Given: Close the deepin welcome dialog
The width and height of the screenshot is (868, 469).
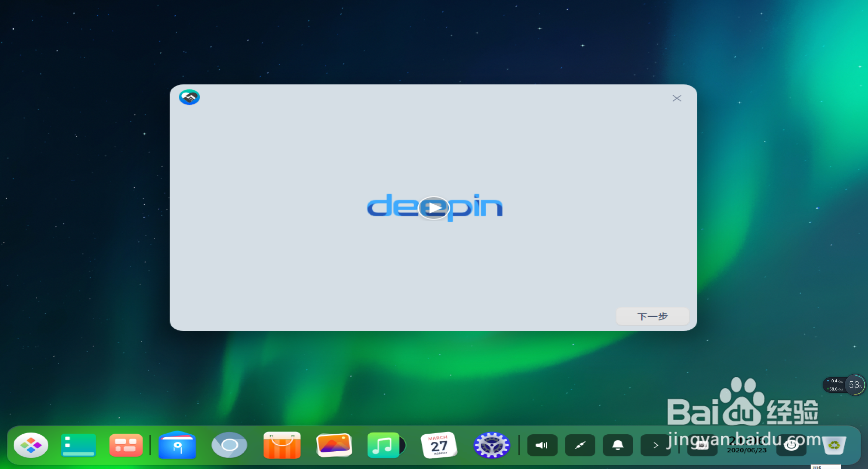Looking at the screenshot, I should click(677, 98).
